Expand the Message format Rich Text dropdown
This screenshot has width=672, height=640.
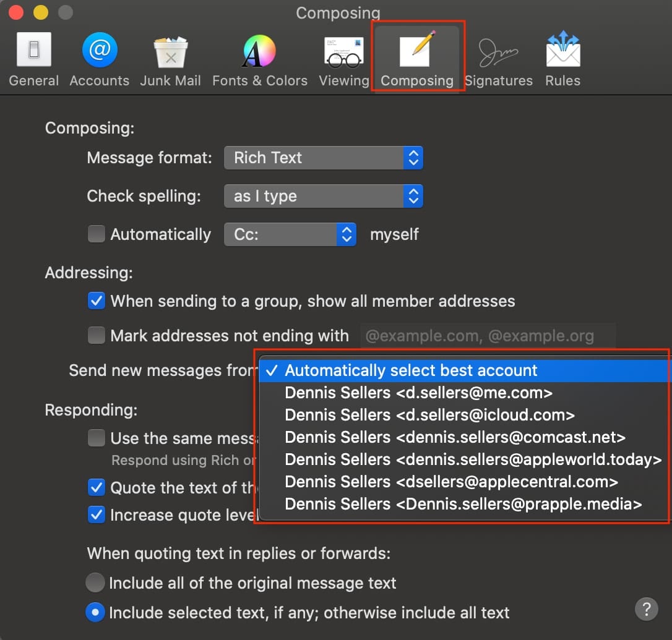(x=323, y=158)
